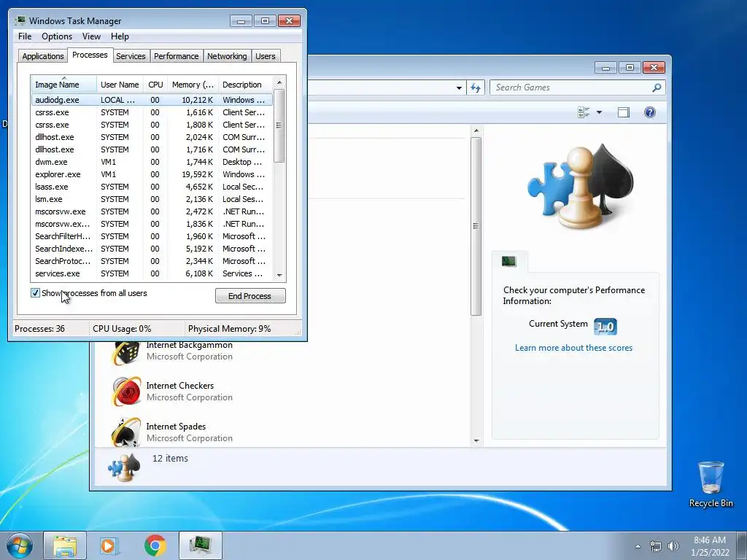Open Google Chrome from the taskbar

tap(155, 545)
